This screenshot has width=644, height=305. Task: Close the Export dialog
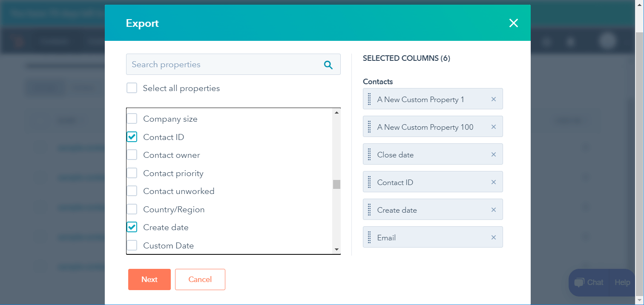[513, 23]
